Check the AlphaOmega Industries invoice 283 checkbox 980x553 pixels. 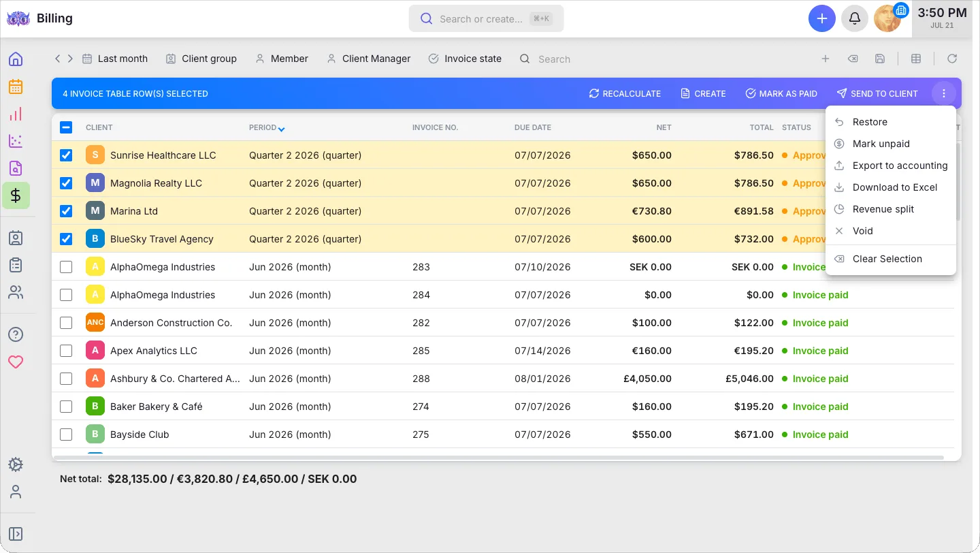(x=66, y=267)
